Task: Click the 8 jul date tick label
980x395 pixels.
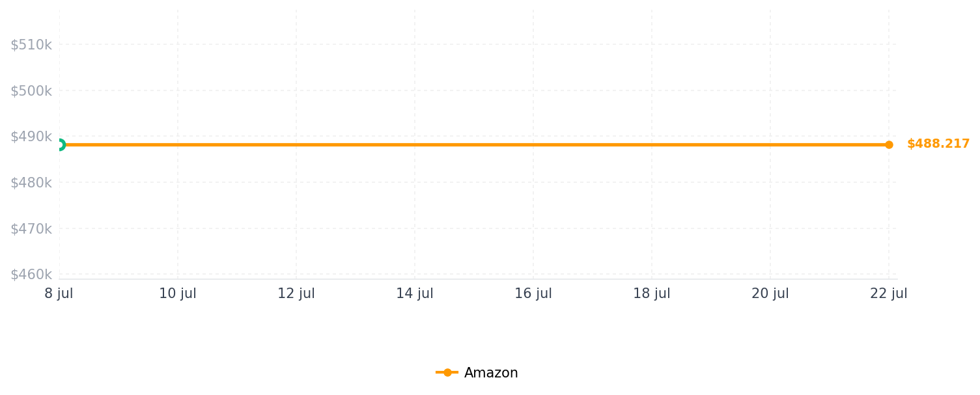Action: coord(59,294)
